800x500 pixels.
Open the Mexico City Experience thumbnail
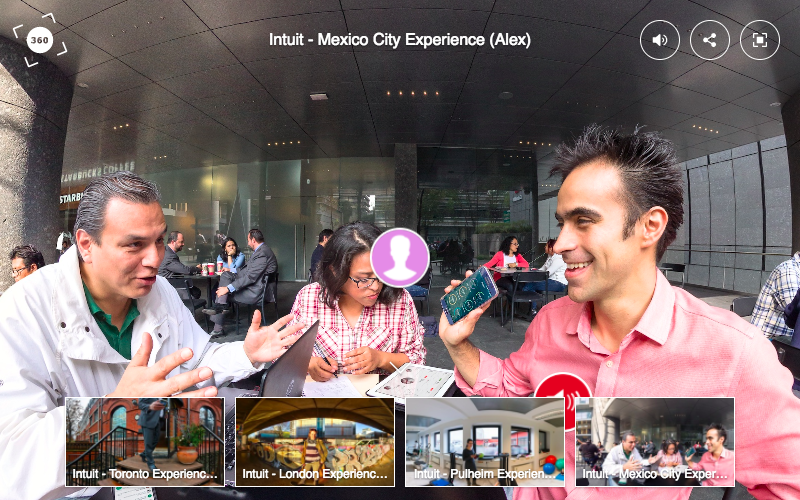pyautogui.click(x=655, y=442)
